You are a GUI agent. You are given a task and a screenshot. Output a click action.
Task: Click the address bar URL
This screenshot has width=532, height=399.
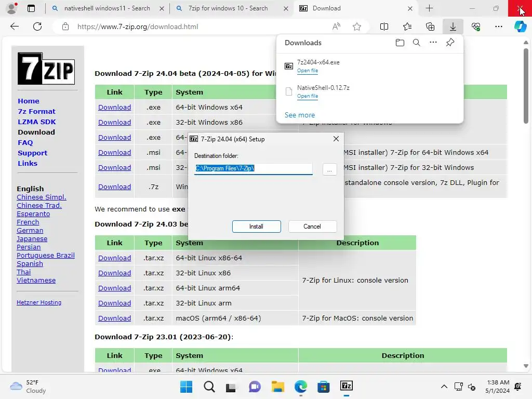point(138,26)
